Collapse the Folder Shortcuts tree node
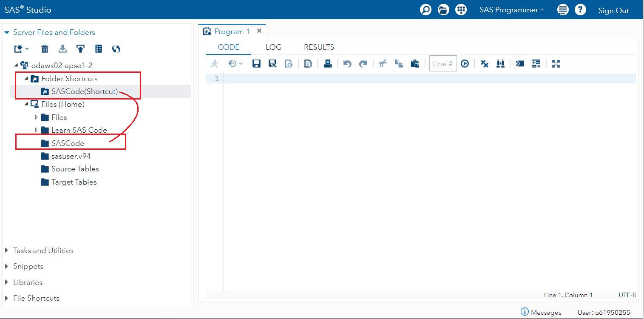 click(27, 78)
